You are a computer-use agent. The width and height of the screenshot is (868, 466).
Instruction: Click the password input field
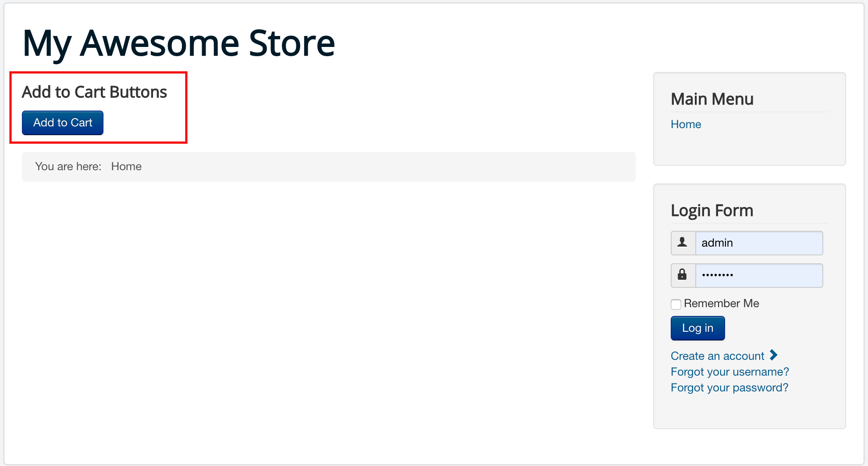(759, 275)
